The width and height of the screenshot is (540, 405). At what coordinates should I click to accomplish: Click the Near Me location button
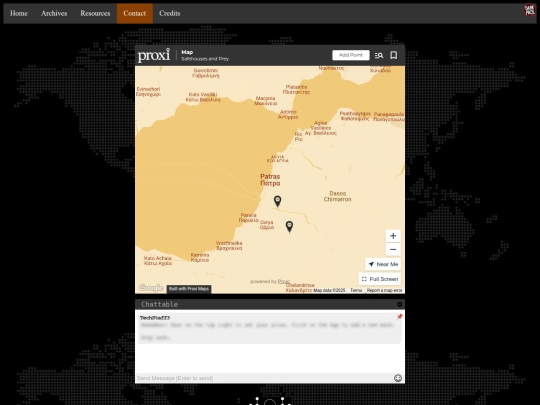click(x=383, y=264)
